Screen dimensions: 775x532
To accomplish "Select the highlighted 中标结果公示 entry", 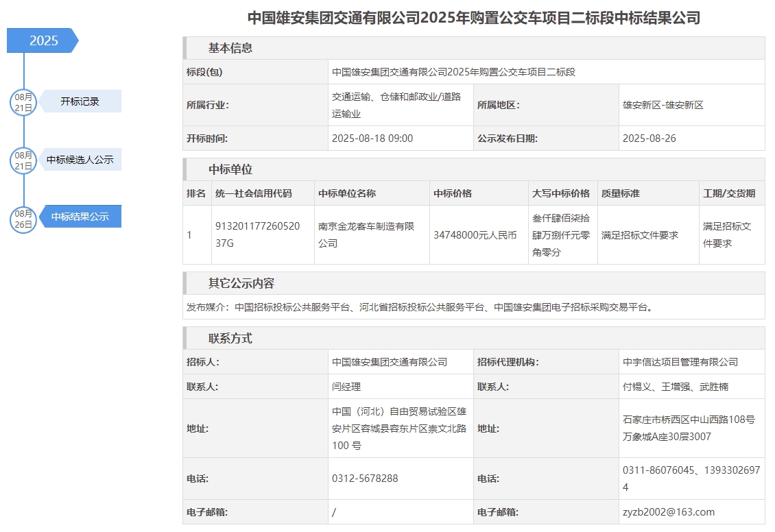I will click(x=80, y=217).
